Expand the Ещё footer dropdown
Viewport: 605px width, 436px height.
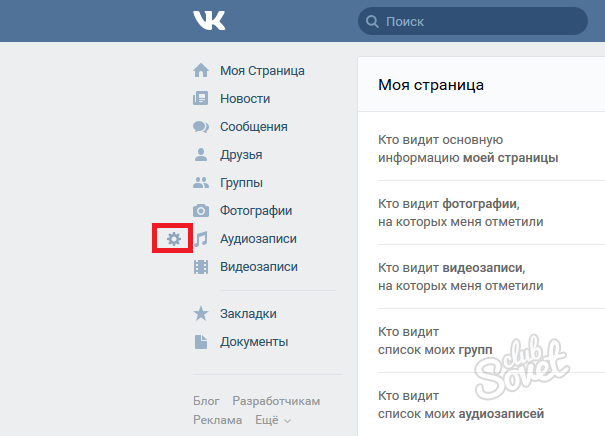(x=272, y=420)
